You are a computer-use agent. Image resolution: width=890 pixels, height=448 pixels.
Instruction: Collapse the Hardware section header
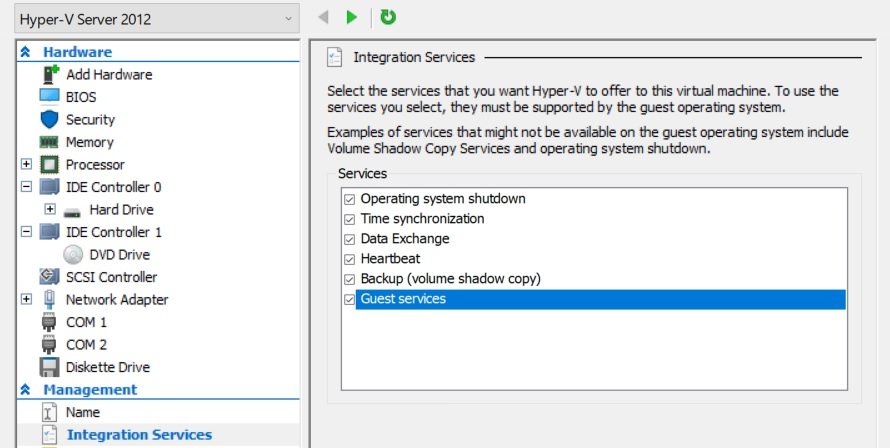(x=25, y=52)
